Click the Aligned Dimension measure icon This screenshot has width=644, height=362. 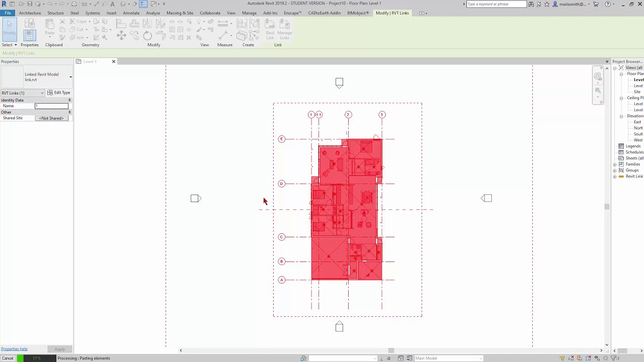[x=223, y=35]
